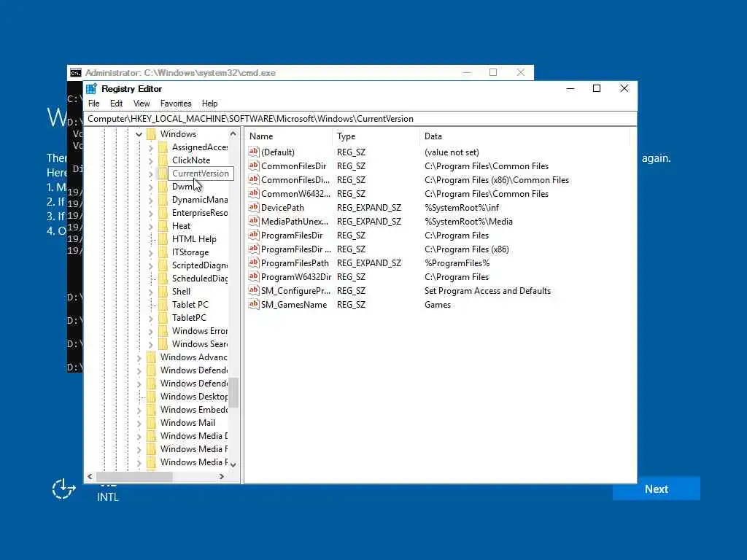Image resolution: width=747 pixels, height=560 pixels.
Task: Click the folder icon of Tablet PC key
Action: coord(163,305)
